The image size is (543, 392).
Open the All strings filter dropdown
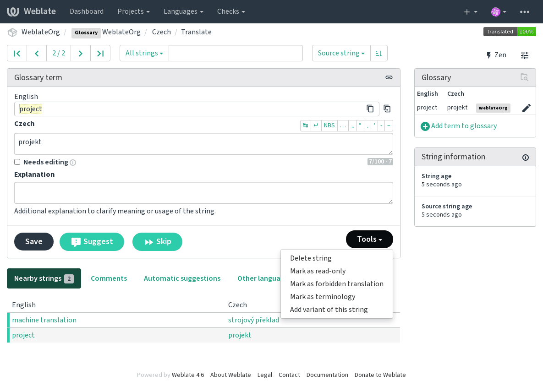[x=144, y=53]
